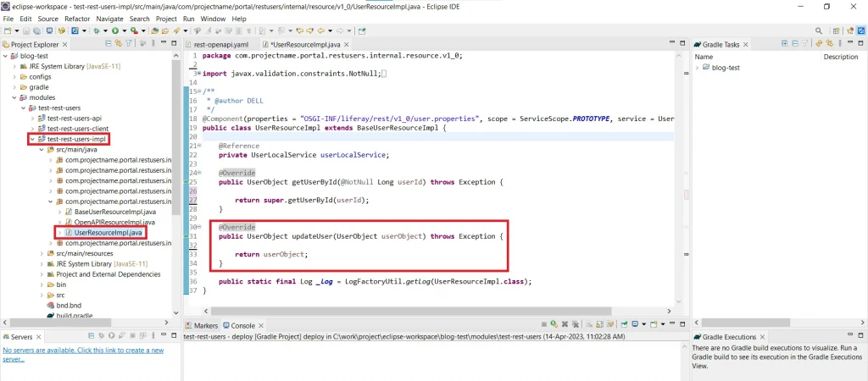Click the green Run button in toolbar
This screenshot has height=381, width=868.
(x=115, y=31)
